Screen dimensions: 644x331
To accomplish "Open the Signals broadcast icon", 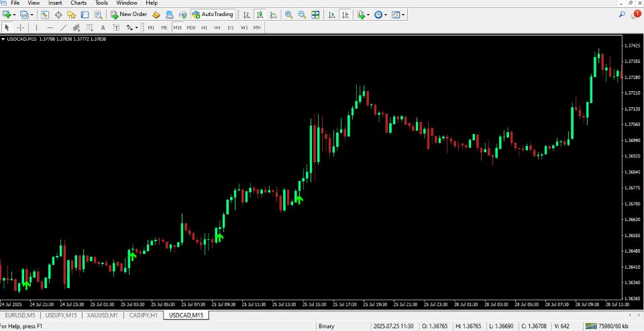I will 182,15.
